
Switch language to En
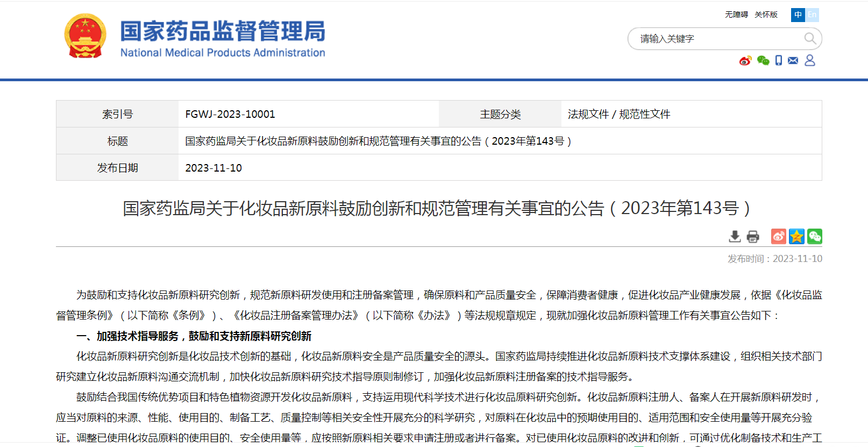[x=812, y=15]
